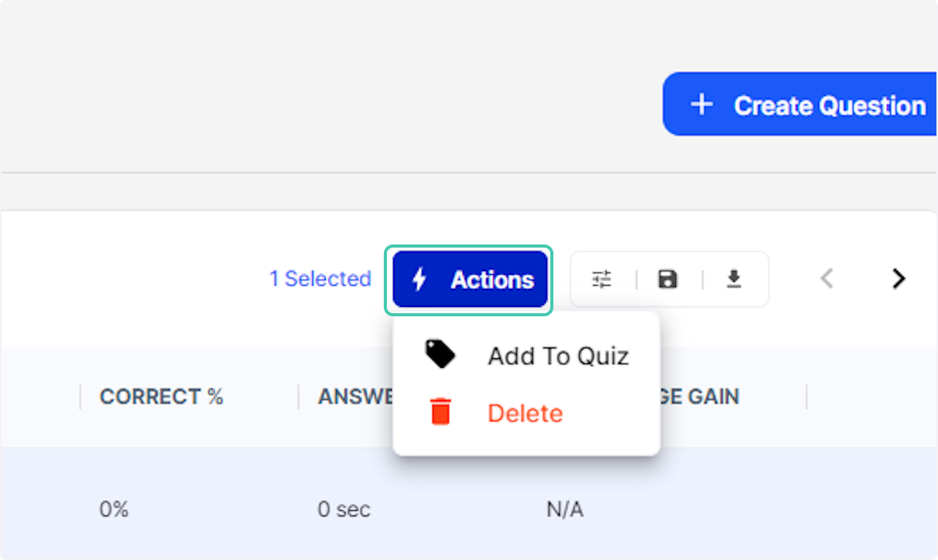Click the save view floppy disk icon
The image size is (938, 560).
pos(668,279)
